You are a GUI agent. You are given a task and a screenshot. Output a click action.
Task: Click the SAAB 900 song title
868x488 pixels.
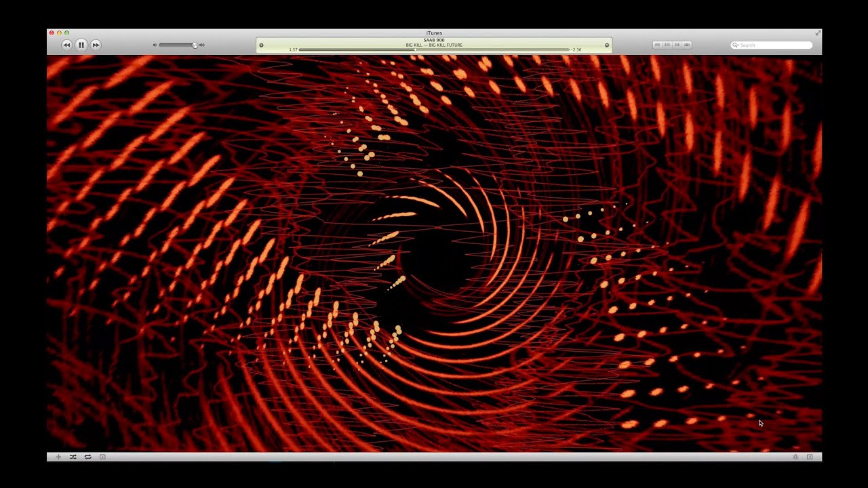point(434,40)
